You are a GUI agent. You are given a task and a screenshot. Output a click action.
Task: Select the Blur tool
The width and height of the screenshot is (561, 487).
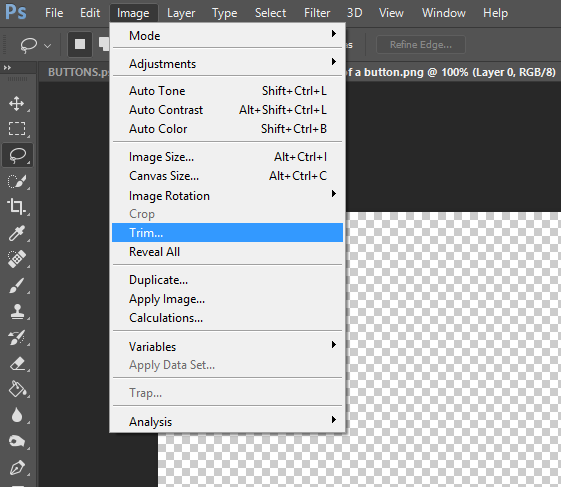click(x=16, y=415)
